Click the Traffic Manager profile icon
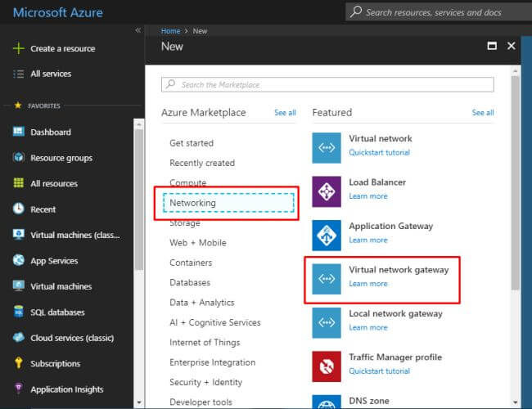 (327, 366)
